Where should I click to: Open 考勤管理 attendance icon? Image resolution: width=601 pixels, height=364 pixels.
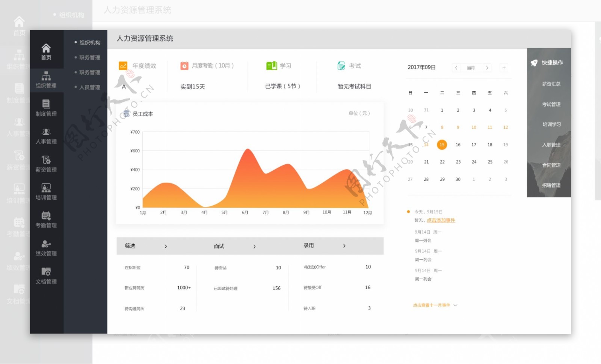pos(46,216)
